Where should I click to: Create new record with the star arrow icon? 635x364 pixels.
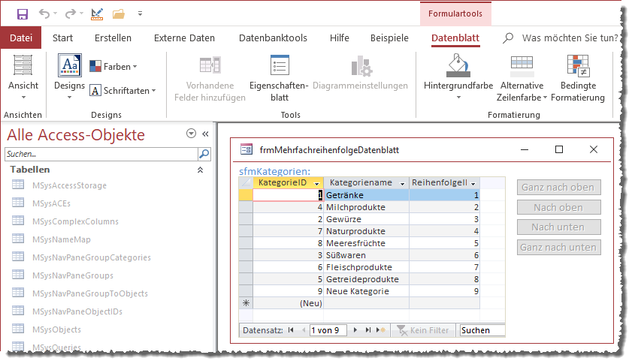tap(380, 330)
